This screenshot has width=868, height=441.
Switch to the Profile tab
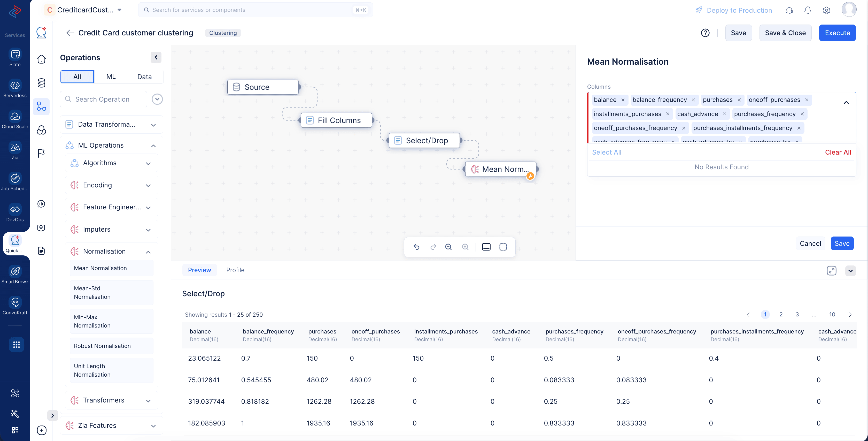[235, 270]
